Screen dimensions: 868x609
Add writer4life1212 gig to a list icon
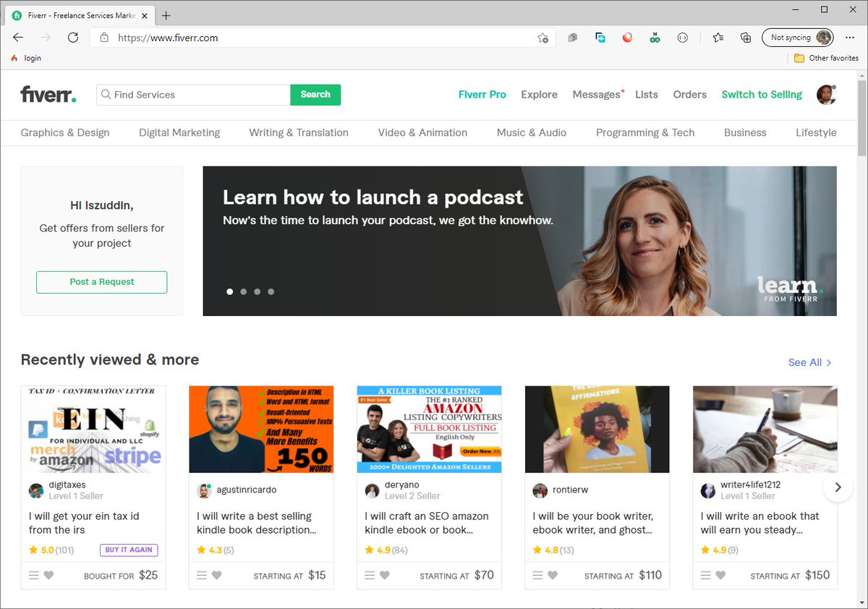point(705,576)
